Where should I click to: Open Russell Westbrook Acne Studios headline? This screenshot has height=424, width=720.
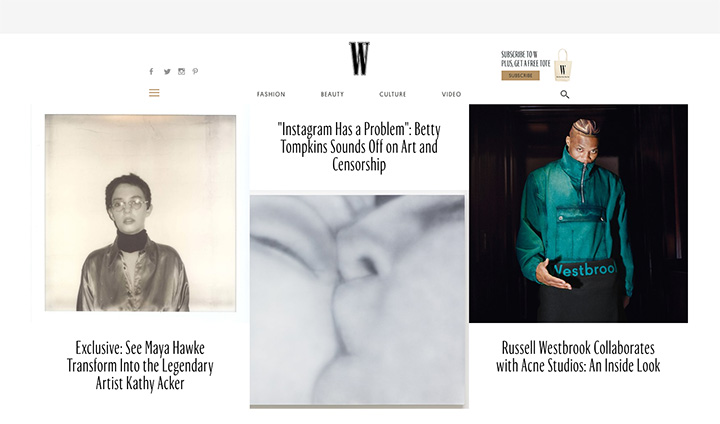tap(578, 356)
